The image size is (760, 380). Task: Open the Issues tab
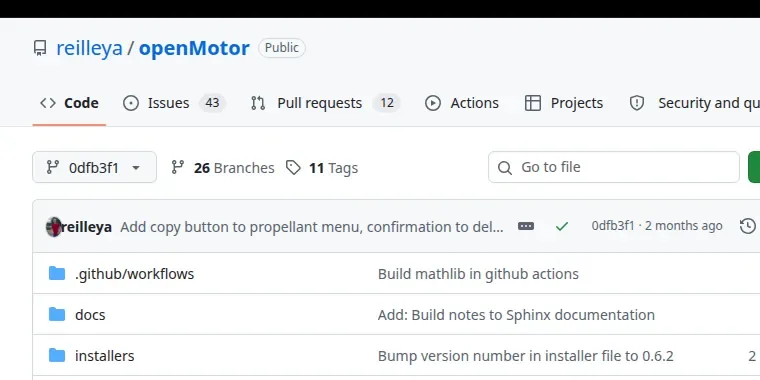tap(174, 103)
